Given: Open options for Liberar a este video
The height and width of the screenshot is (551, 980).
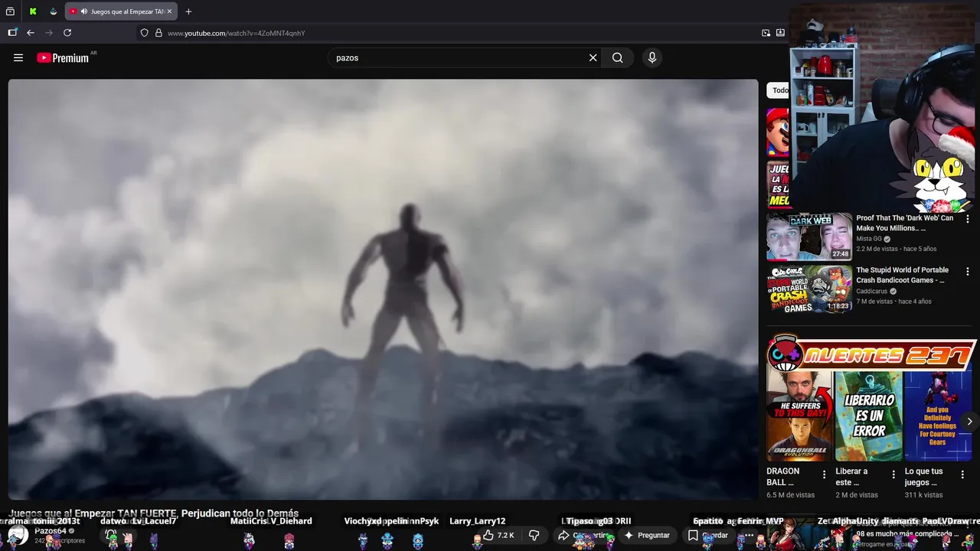Looking at the screenshot, I should click(893, 475).
